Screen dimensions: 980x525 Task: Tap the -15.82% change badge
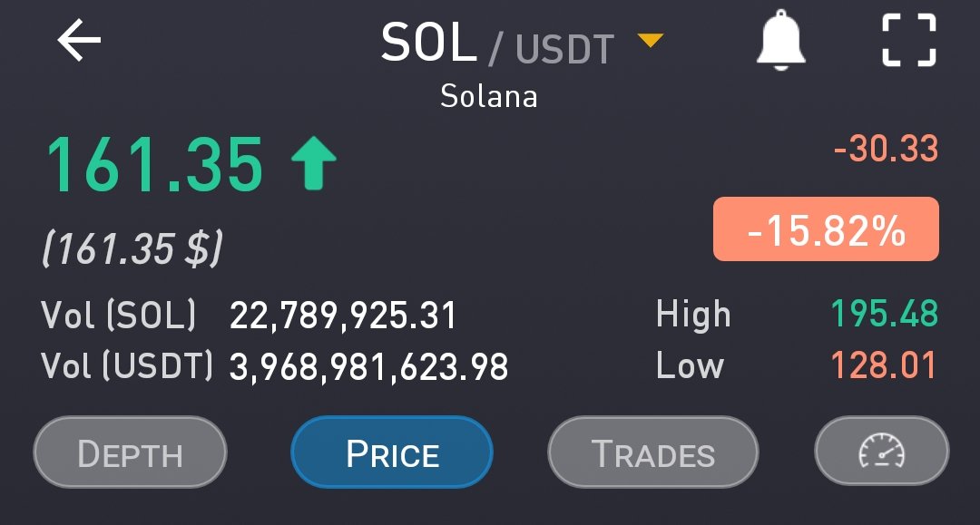pyautogui.click(x=826, y=229)
